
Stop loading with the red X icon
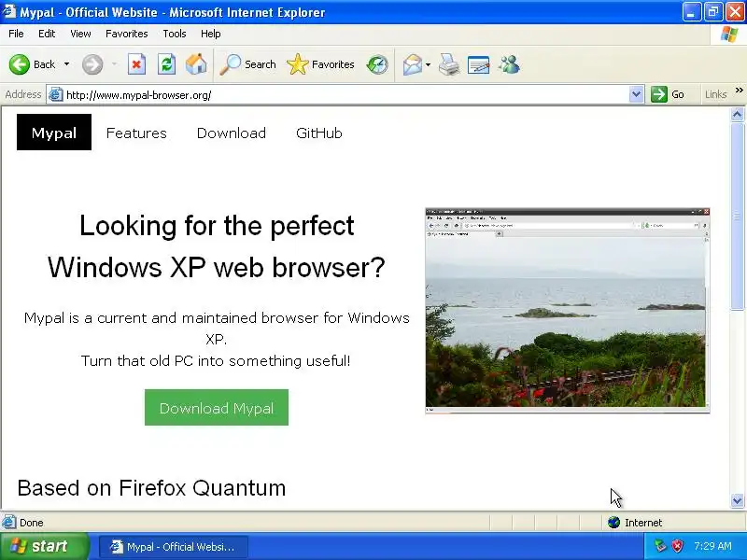(136, 64)
